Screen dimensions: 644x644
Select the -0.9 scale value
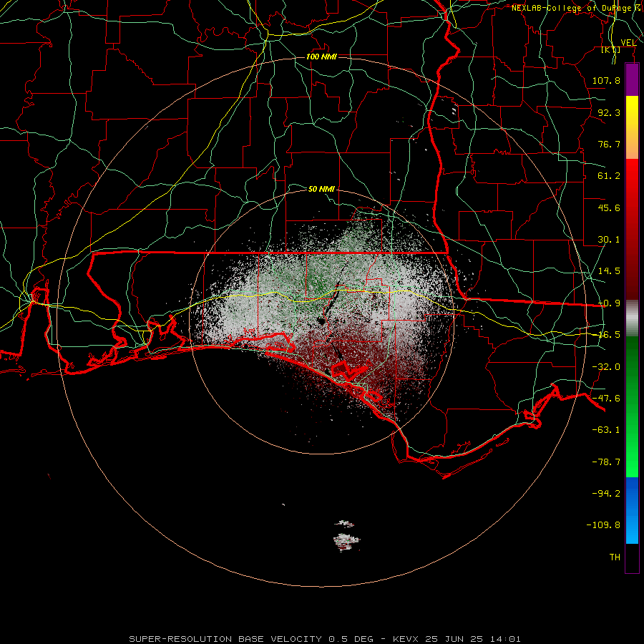[609, 303]
